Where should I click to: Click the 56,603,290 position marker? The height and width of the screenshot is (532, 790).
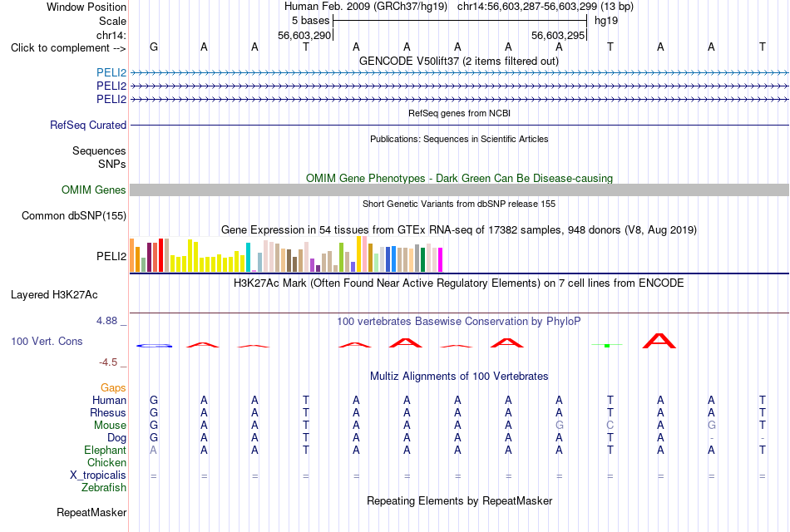coord(304,35)
